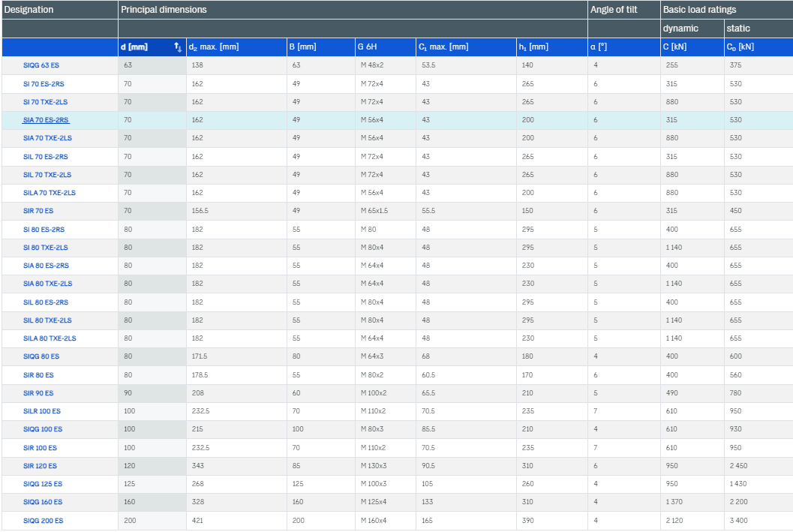
Task: Click the h1 [mm] column header
Action: tap(533, 47)
